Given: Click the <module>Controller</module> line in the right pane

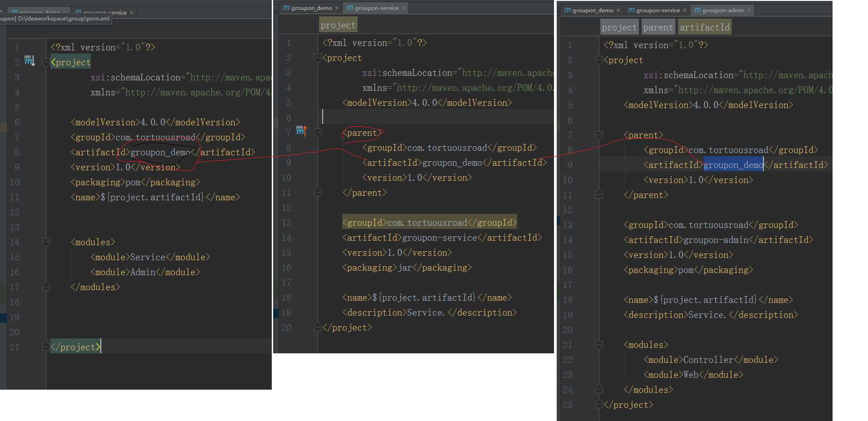Looking at the screenshot, I should pos(711,360).
